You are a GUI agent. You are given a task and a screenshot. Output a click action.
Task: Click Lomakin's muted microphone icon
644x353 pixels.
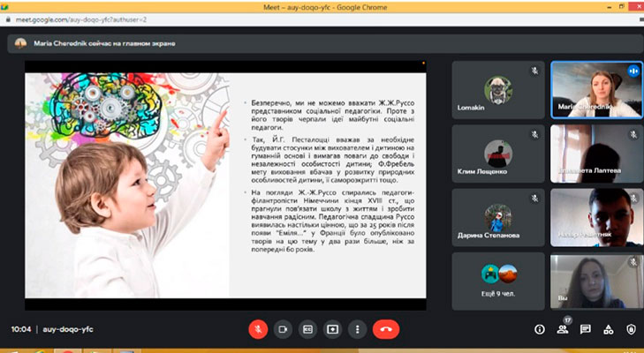[x=534, y=71]
